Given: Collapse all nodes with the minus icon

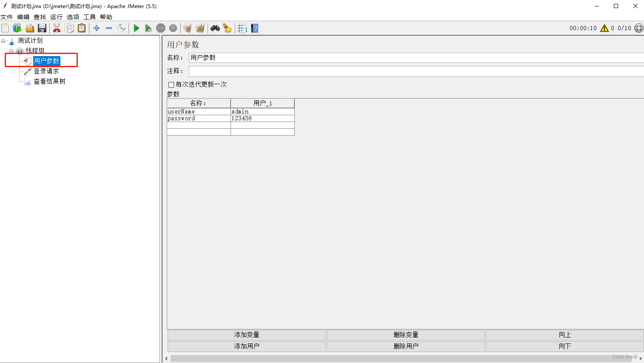Looking at the screenshot, I should click(x=109, y=28).
